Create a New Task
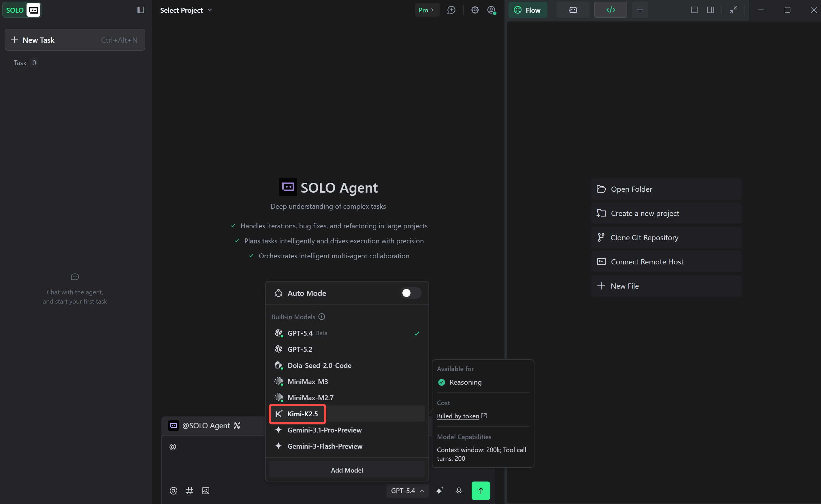Screen dimensions: 821x504 click(x=75, y=40)
